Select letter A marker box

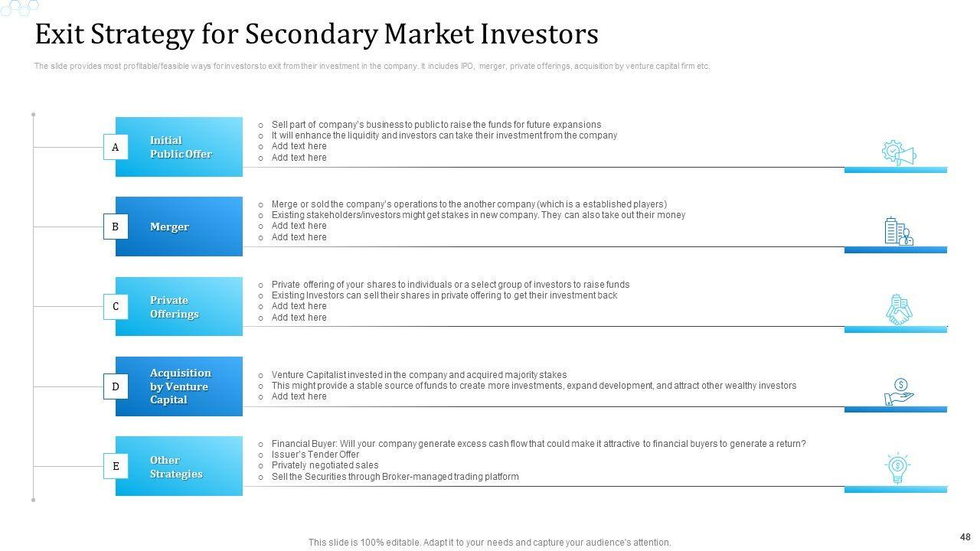click(116, 147)
